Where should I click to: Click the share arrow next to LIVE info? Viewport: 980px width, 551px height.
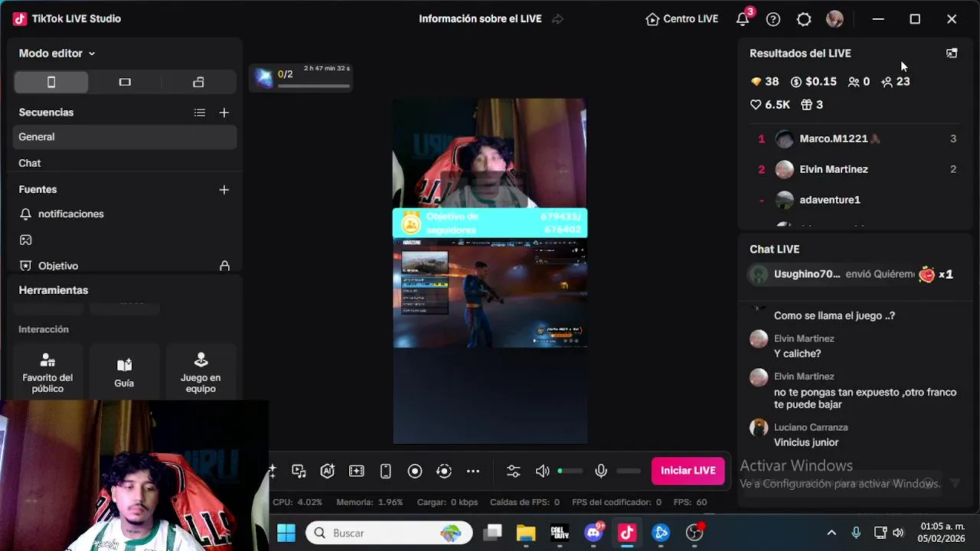click(x=557, y=19)
